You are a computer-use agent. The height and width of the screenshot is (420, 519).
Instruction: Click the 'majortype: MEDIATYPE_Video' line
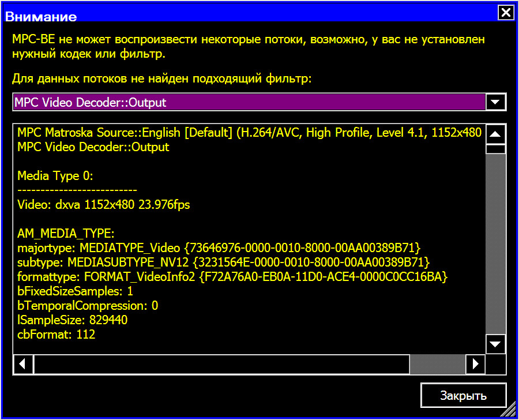[x=219, y=247]
